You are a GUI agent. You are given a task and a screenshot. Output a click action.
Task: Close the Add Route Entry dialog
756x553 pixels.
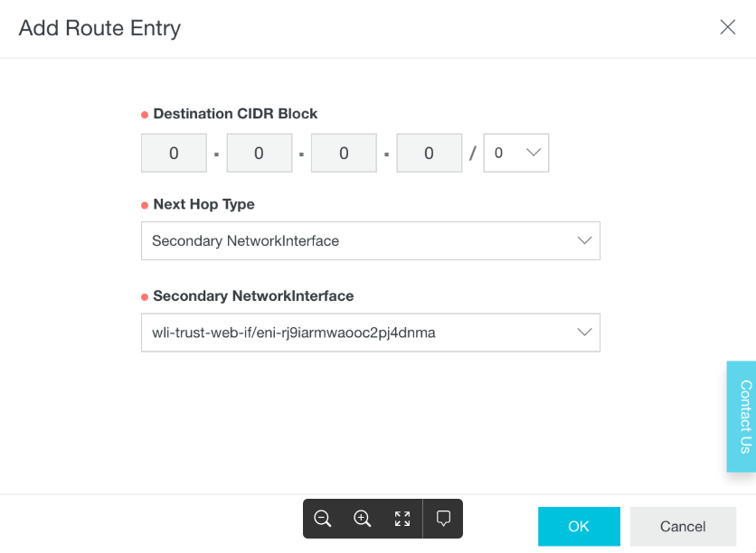[727, 27]
